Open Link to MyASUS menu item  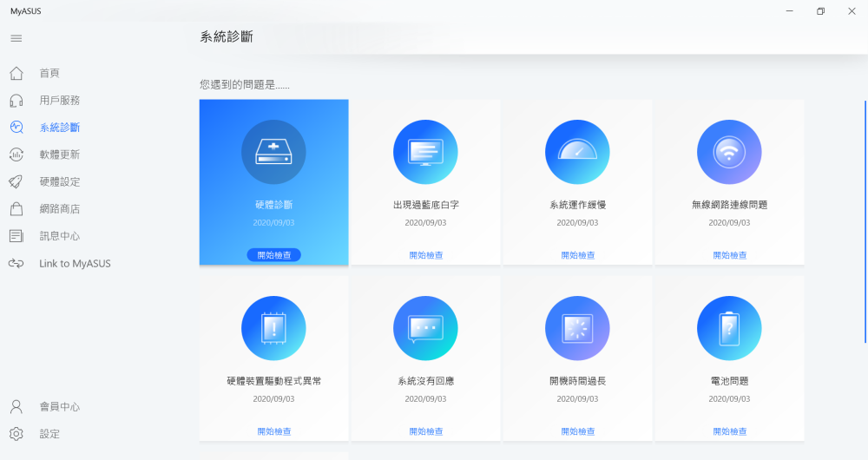[75, 264]
